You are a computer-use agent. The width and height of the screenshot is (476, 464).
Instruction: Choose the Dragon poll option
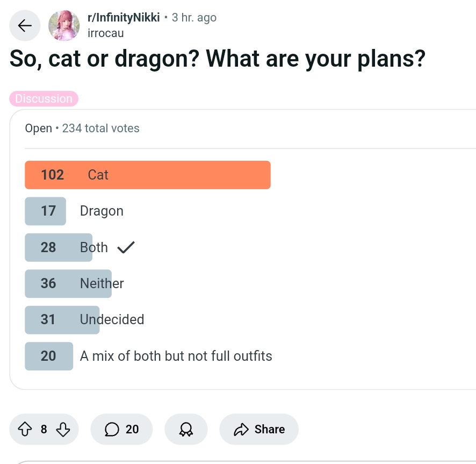102,211
